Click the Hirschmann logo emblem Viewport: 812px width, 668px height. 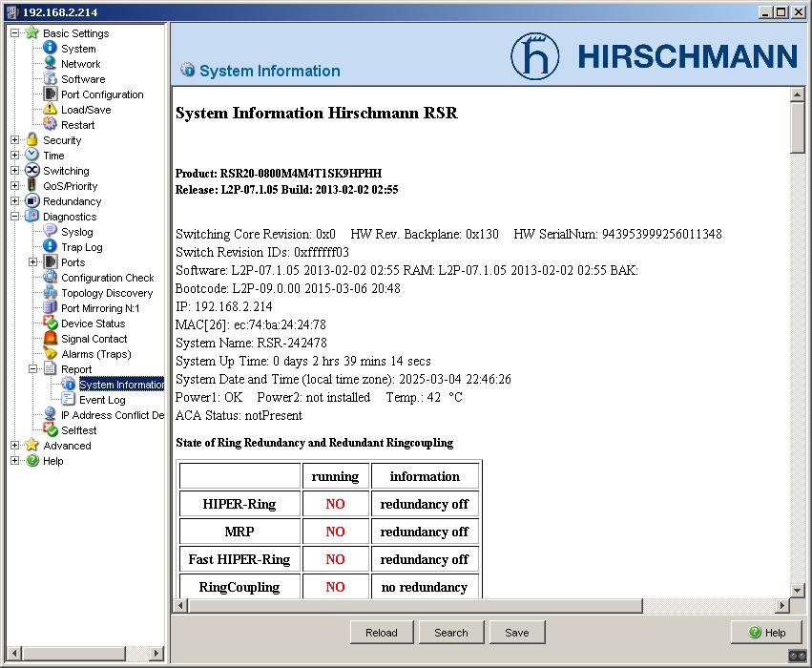pos(535,56)
